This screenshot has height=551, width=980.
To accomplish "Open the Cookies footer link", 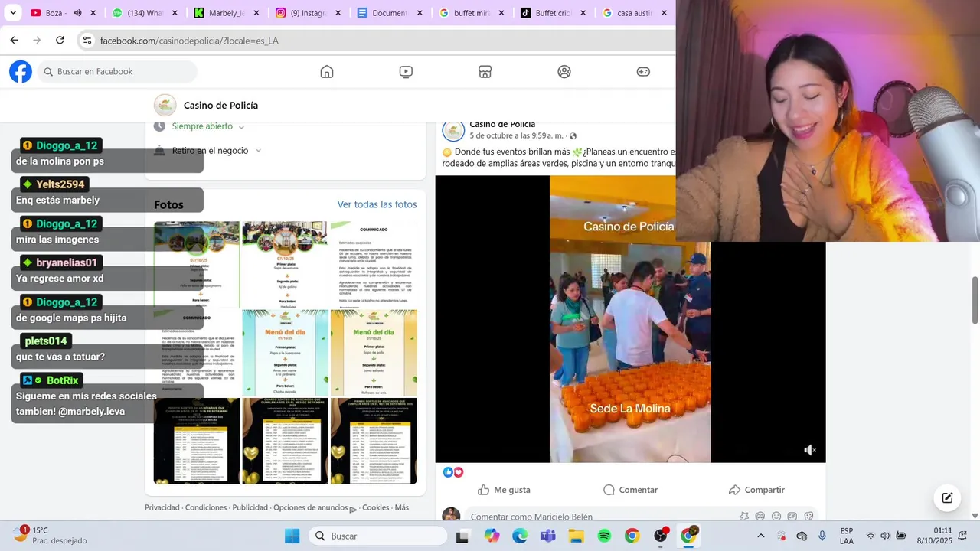I will point(375,507).
